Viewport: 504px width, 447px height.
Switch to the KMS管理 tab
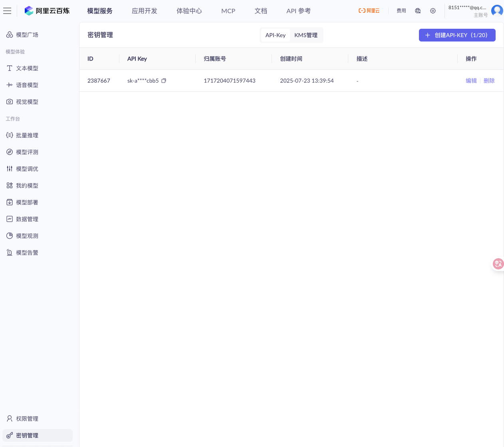coord(306,35)
